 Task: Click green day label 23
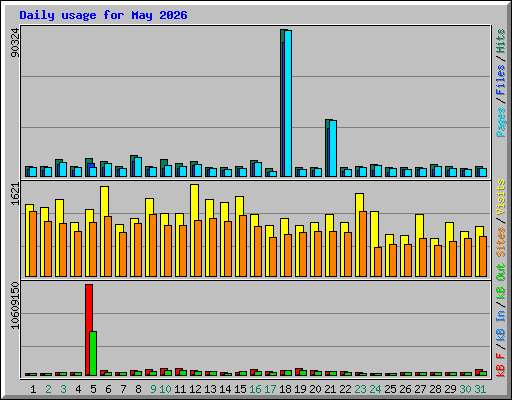[x=360, y=389]
